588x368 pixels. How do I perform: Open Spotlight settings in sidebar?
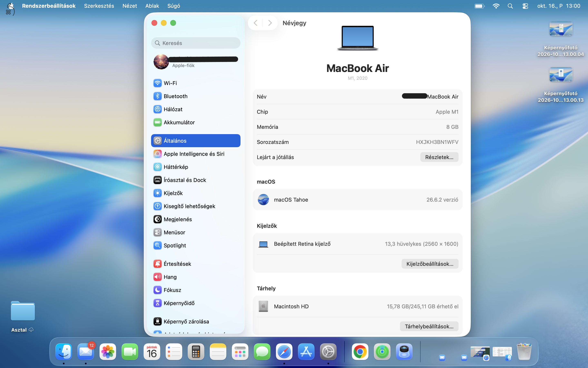point(196,246)
